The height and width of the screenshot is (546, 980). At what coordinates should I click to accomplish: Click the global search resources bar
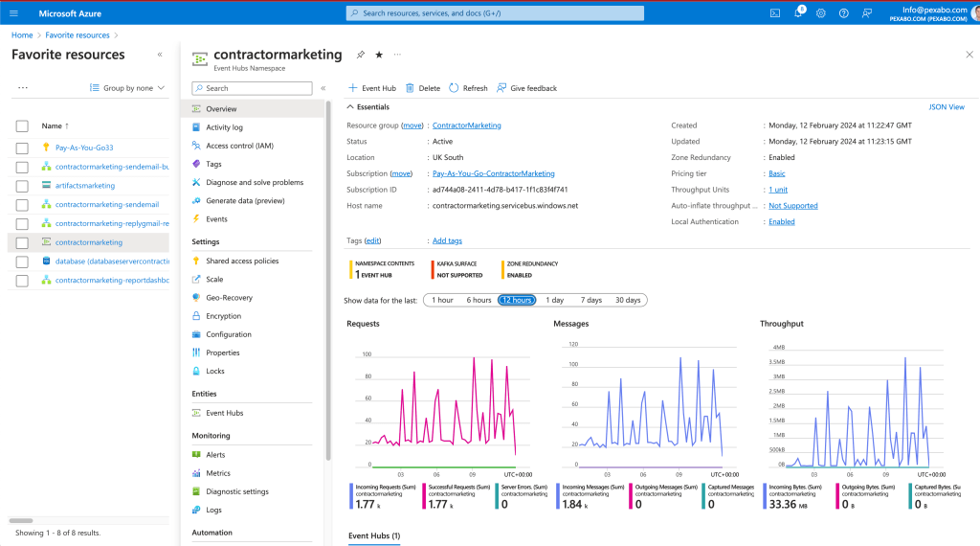point(495,13)
